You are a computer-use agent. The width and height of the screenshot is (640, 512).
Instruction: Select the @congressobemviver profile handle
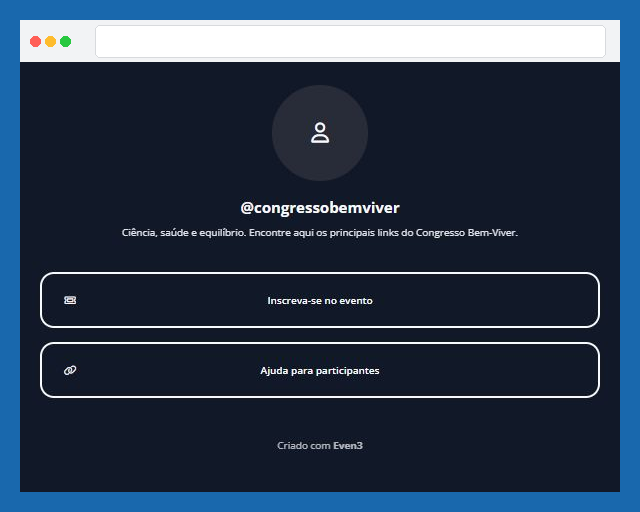click(x=320, y=208)
